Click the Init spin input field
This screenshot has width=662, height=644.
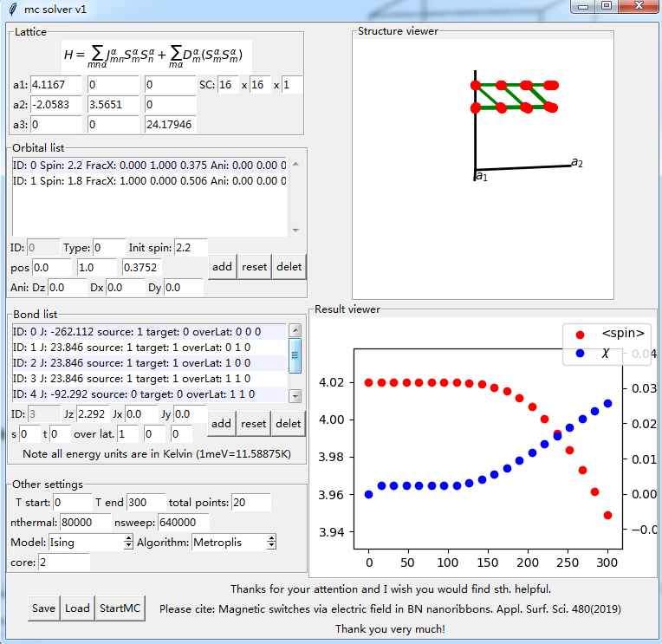191,248
